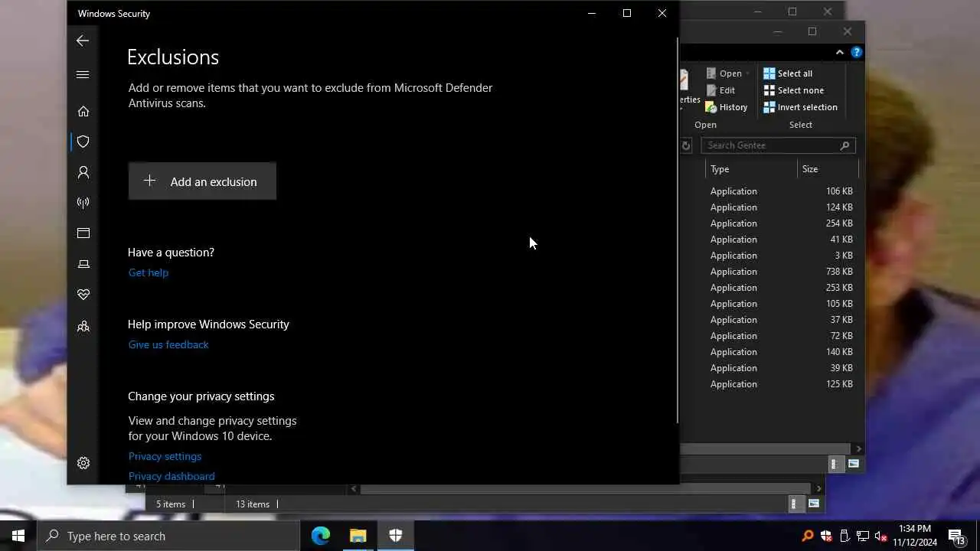Open the Windows Start menu
This screenshot has height=551, width=980.
(18, 536)
